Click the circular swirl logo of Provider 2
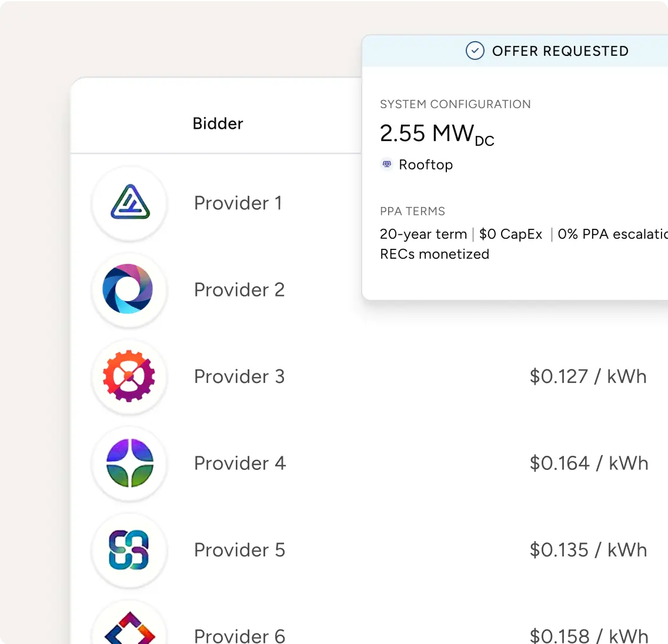 (x=129, y=289)
